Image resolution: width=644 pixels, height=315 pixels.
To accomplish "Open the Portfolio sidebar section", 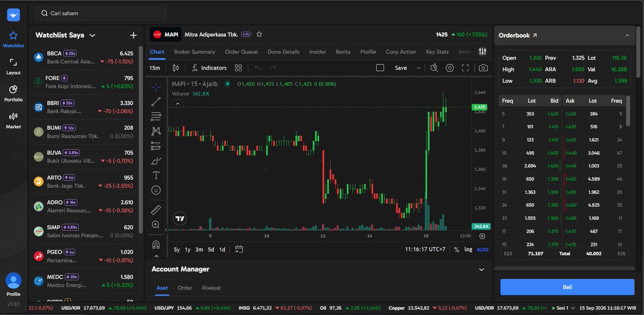I will coord(13,93).
